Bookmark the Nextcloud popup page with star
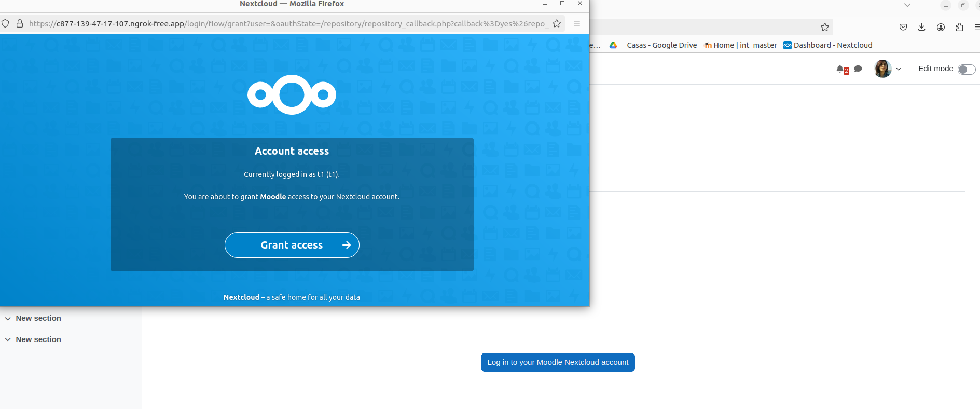Viewport: 980px width, 409px height. click(557, 23)
